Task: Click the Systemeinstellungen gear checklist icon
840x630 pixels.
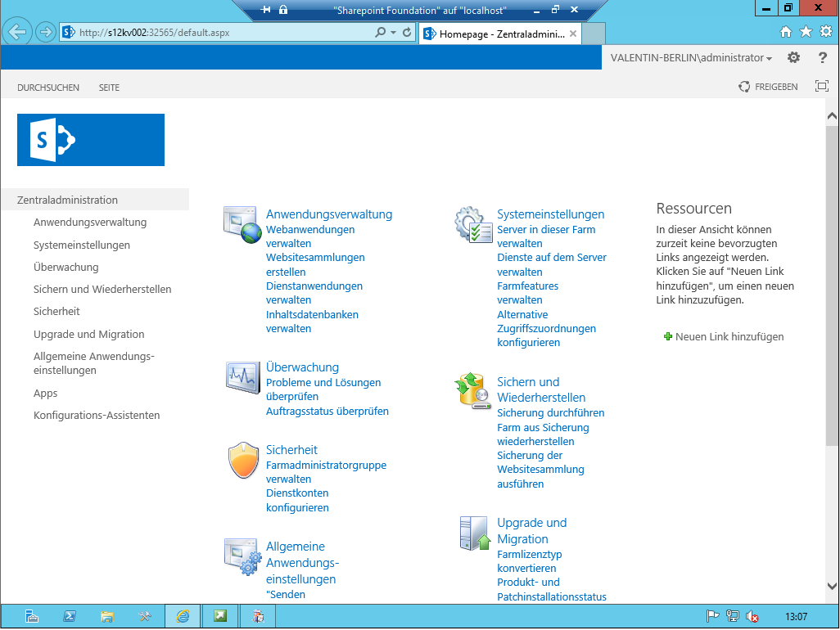Action: click(x=473, y=225)
